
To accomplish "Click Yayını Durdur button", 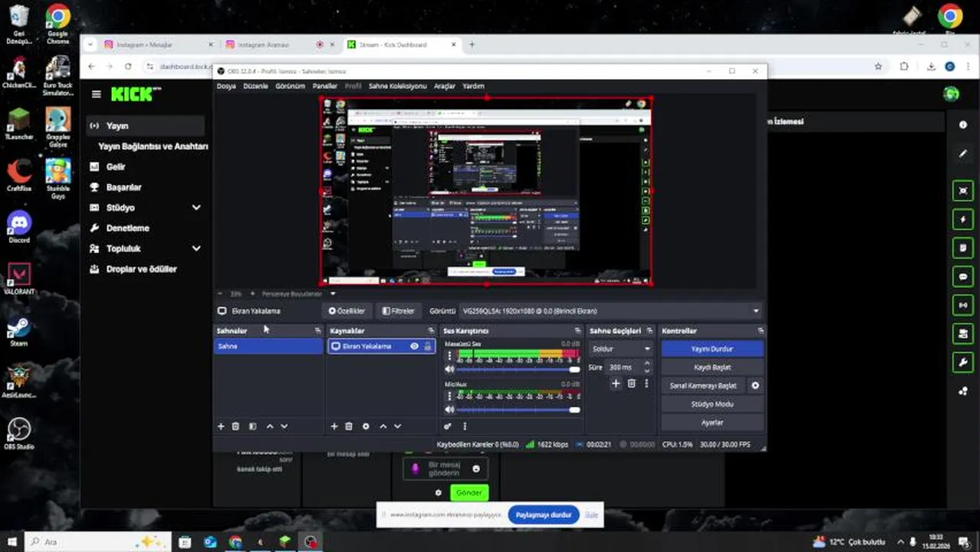I will point(712,349).
